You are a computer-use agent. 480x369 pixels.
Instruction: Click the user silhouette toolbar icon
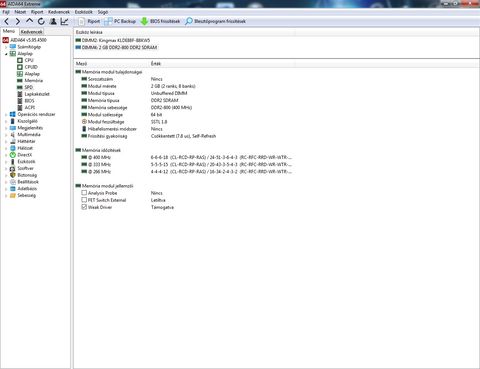coord(53,22)
